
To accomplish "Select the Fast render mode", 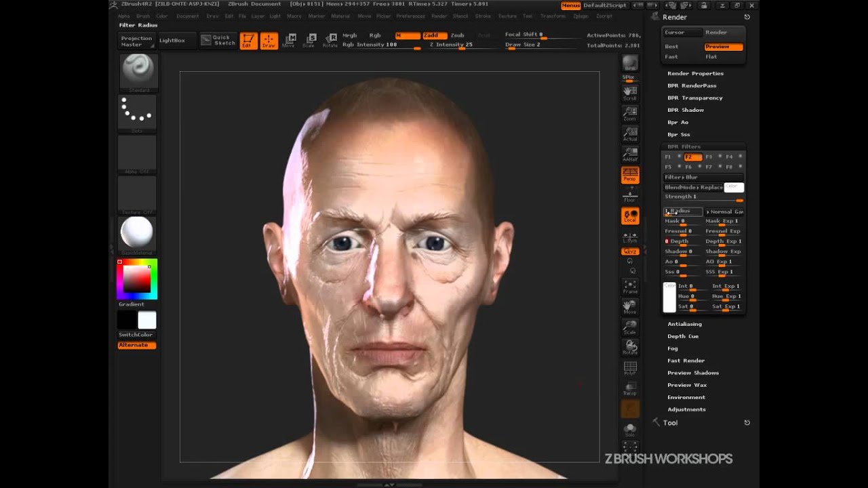I will click(682, 57).
